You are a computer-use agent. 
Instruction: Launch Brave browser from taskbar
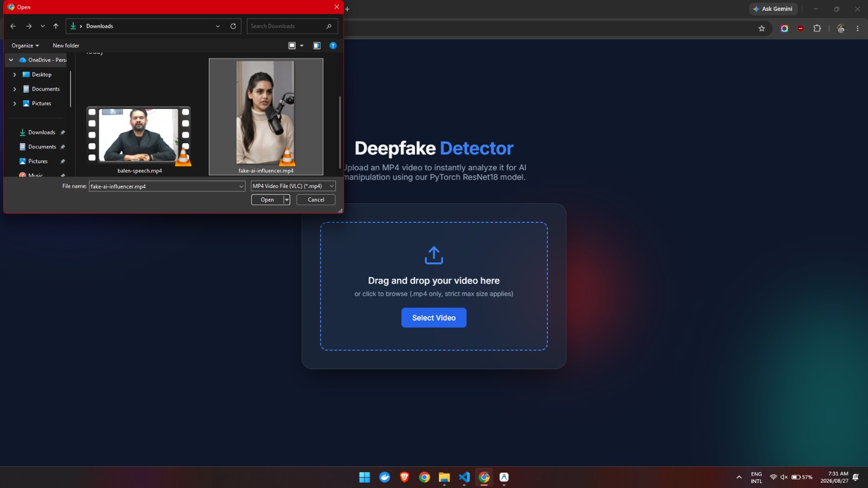(405, 477)
